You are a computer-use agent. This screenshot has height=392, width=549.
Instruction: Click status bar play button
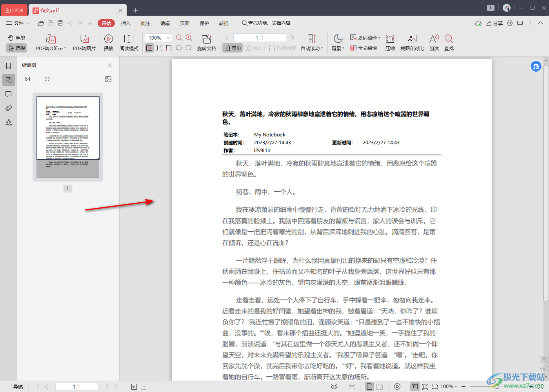pyautogui.click(x=397, y=387)
